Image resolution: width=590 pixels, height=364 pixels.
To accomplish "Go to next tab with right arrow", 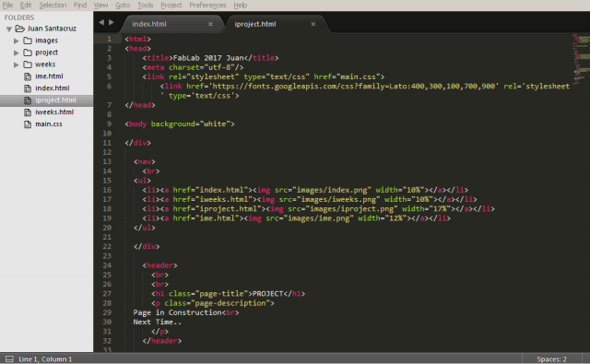I will 112,22.
